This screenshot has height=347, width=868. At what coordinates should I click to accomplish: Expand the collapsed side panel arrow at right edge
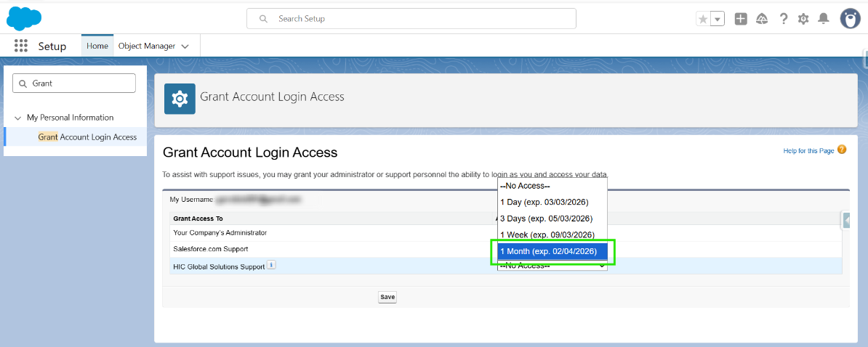846,220
